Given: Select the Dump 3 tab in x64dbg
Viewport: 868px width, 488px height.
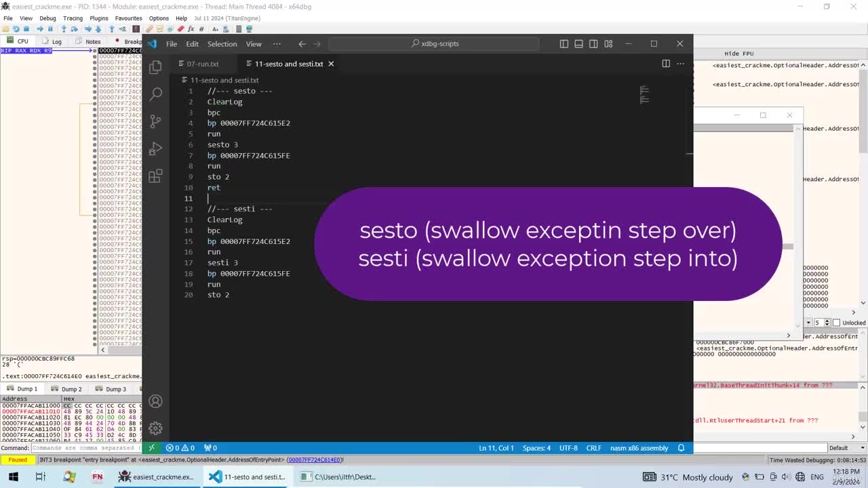Looking at the screenshot, I should click(x=111, y=389).
